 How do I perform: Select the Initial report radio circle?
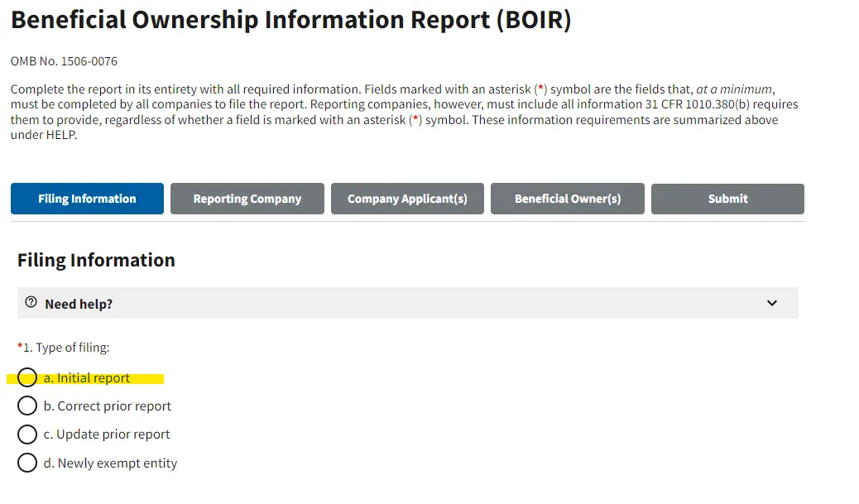click(x=26, y=377)
